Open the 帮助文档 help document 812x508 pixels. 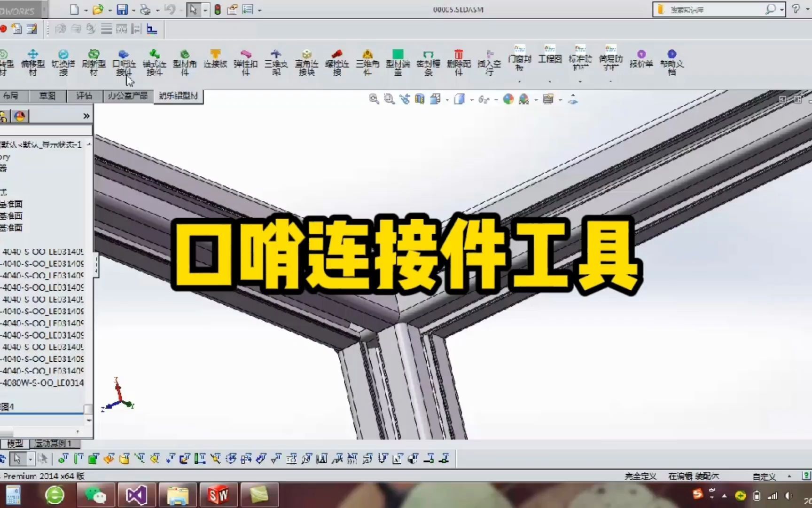point(672,63)
